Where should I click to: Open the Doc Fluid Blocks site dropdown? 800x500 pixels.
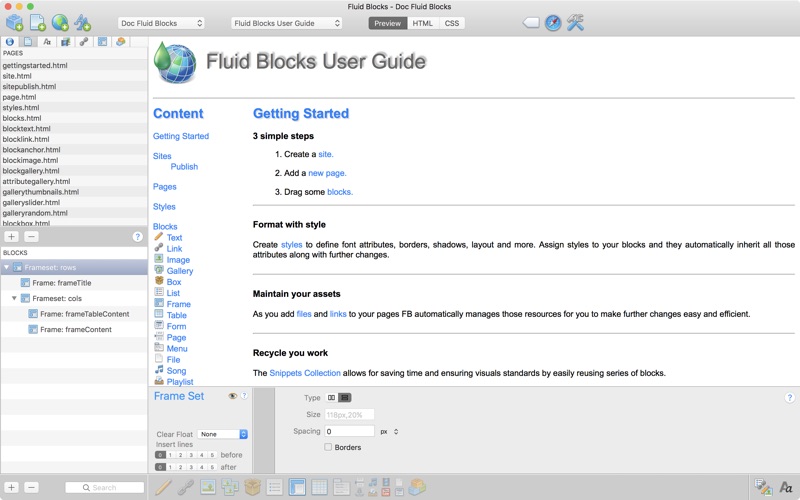(161, 23)
